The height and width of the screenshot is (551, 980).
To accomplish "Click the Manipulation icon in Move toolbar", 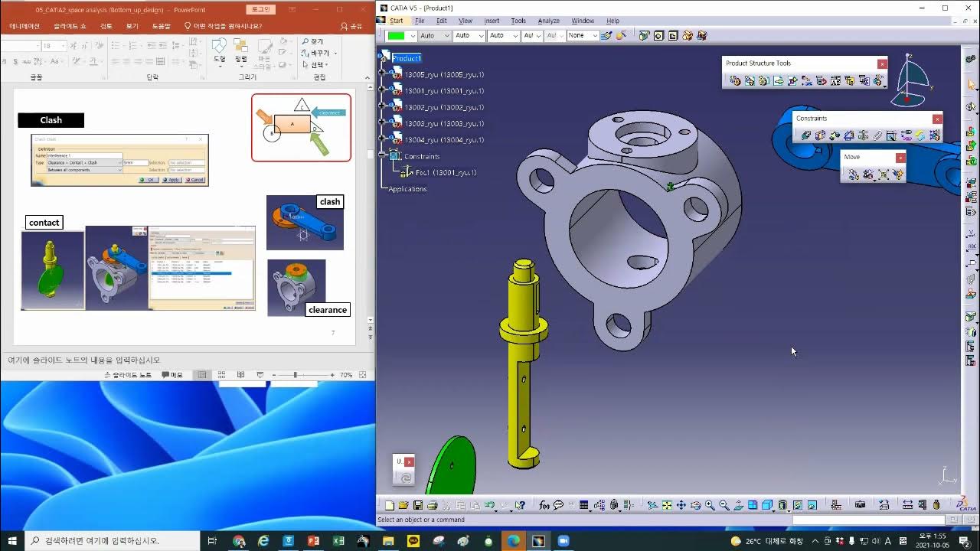I will point(854,174).
